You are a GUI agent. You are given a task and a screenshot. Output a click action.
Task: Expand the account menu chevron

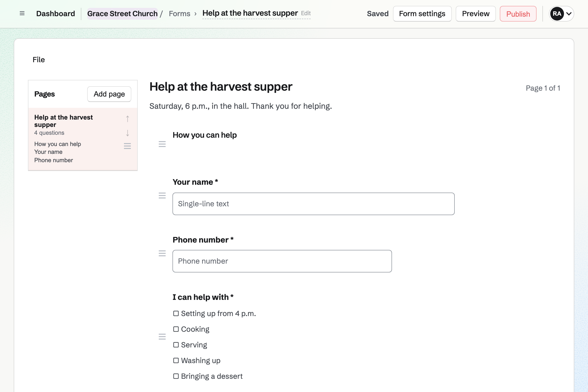(x=569, y=14)
